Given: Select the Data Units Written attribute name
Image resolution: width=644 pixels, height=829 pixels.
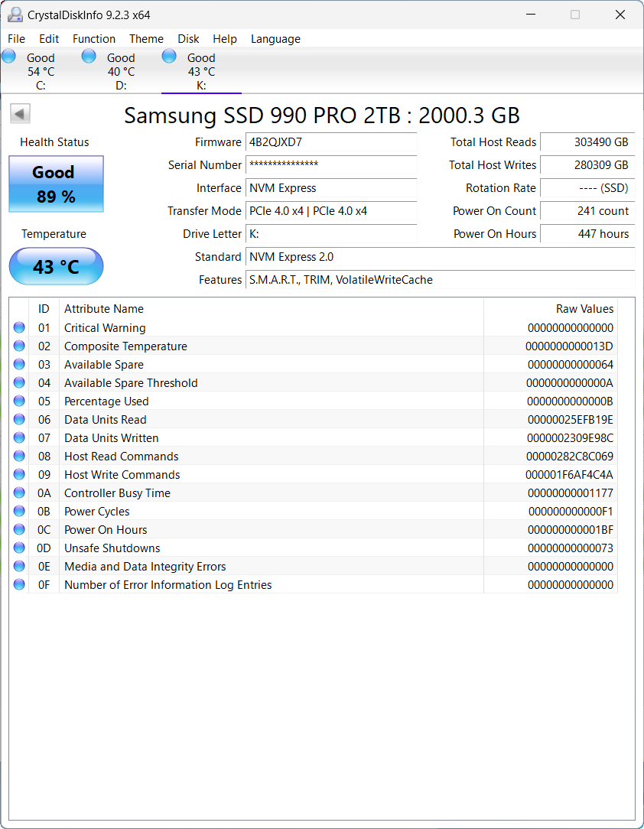Looking at the screenshot, I should point(112,437).
